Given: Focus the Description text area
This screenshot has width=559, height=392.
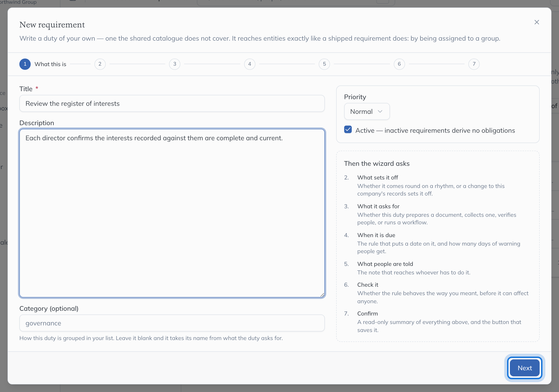Looking at the screenshot, I should click(x=172, y=213).
